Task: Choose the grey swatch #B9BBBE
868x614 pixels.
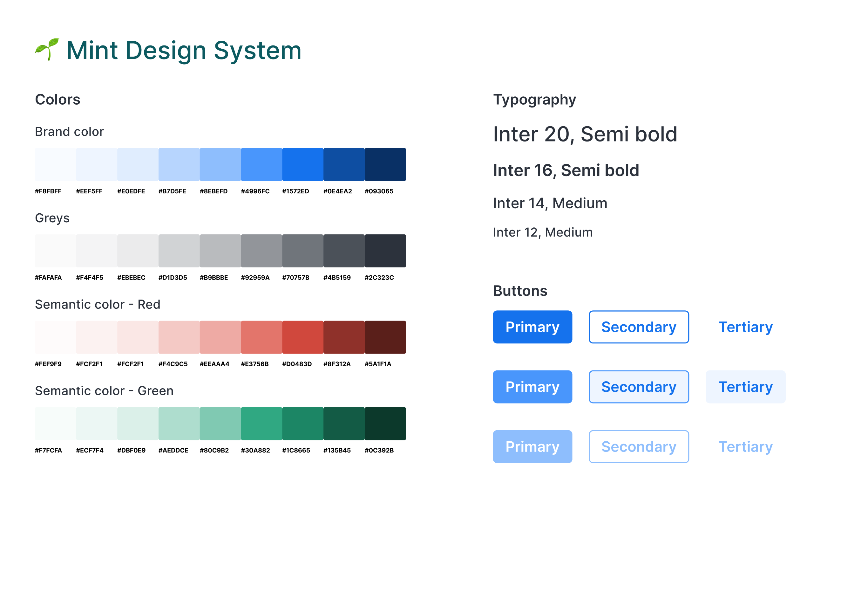Action: click(220, 251)
